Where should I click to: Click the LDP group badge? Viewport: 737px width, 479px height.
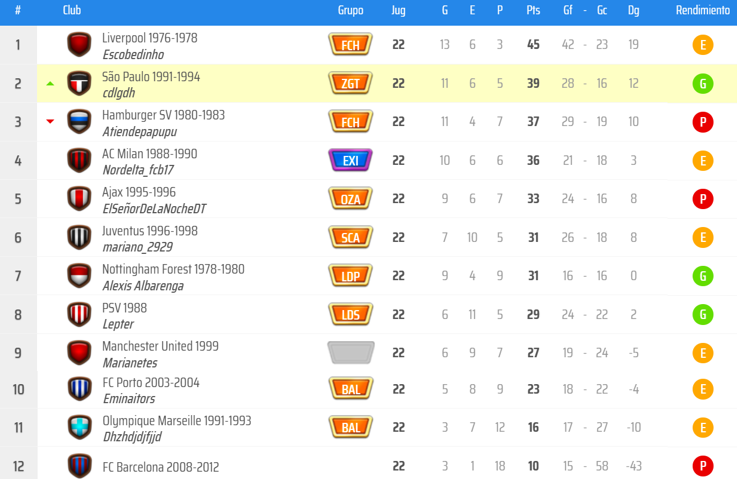pos(350,276)
